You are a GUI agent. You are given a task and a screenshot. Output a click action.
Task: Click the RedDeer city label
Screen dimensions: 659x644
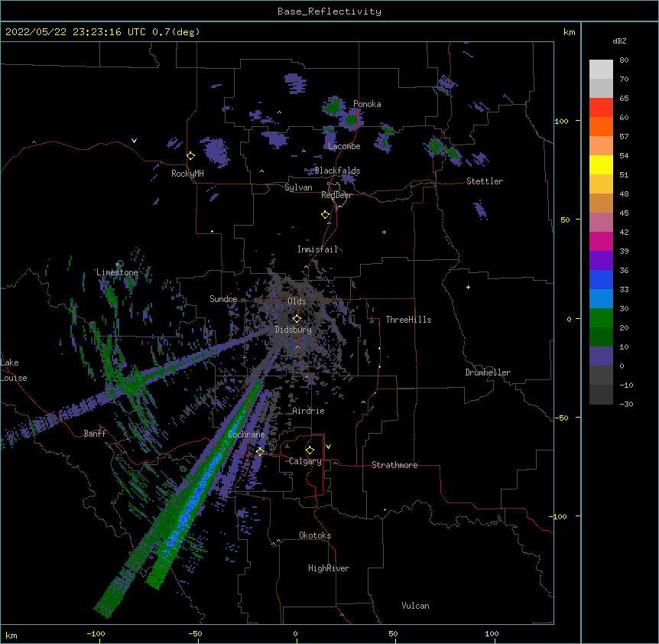[336, 195]
